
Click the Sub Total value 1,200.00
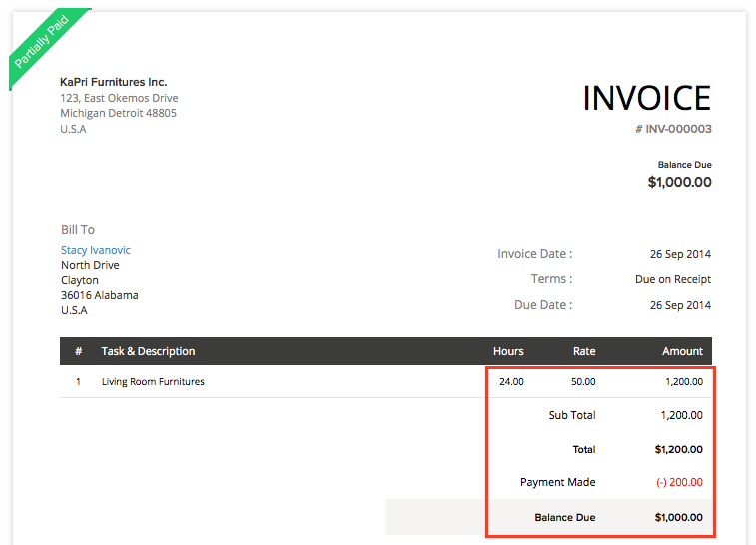[x=682, y=415]
